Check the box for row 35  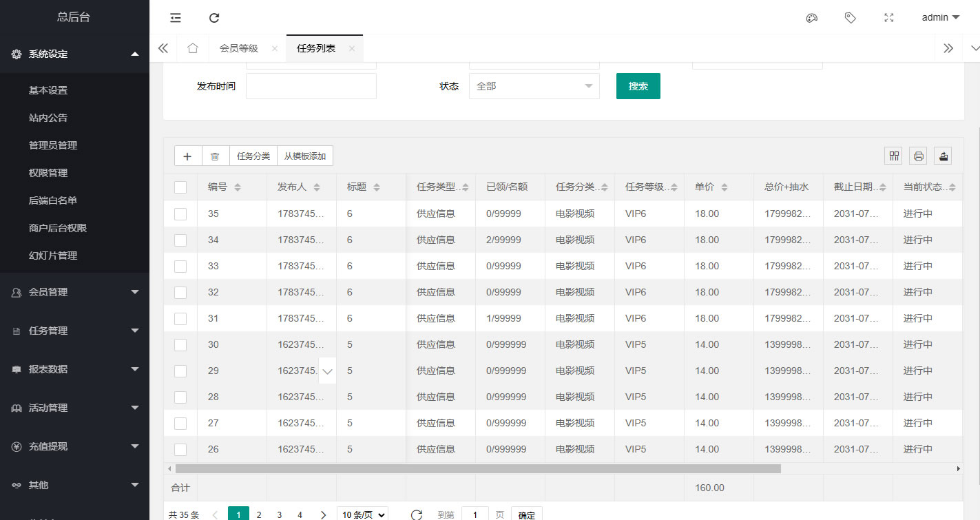(180, 214)
